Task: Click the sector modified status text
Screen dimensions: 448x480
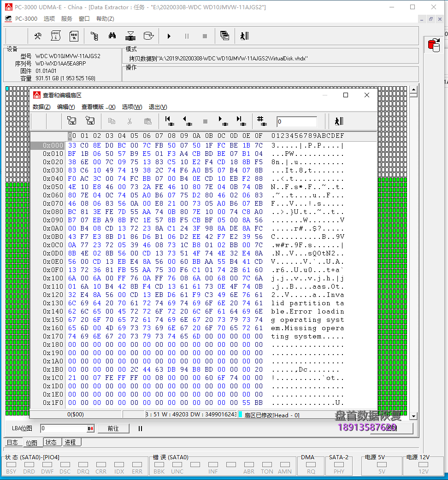Action: coord(272,415)
